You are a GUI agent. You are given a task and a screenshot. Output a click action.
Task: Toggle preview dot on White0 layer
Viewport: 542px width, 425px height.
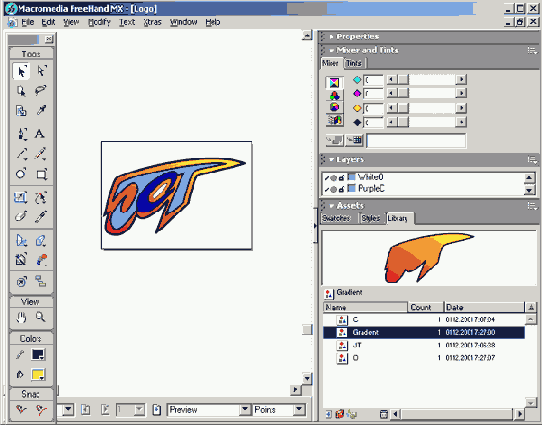tap(334, 178)
